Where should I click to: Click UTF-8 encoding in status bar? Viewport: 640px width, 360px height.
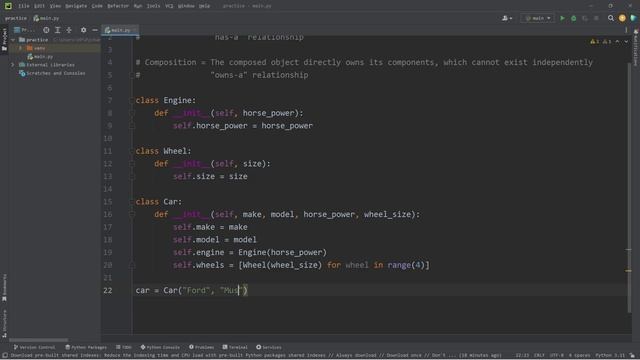point(557,356)
